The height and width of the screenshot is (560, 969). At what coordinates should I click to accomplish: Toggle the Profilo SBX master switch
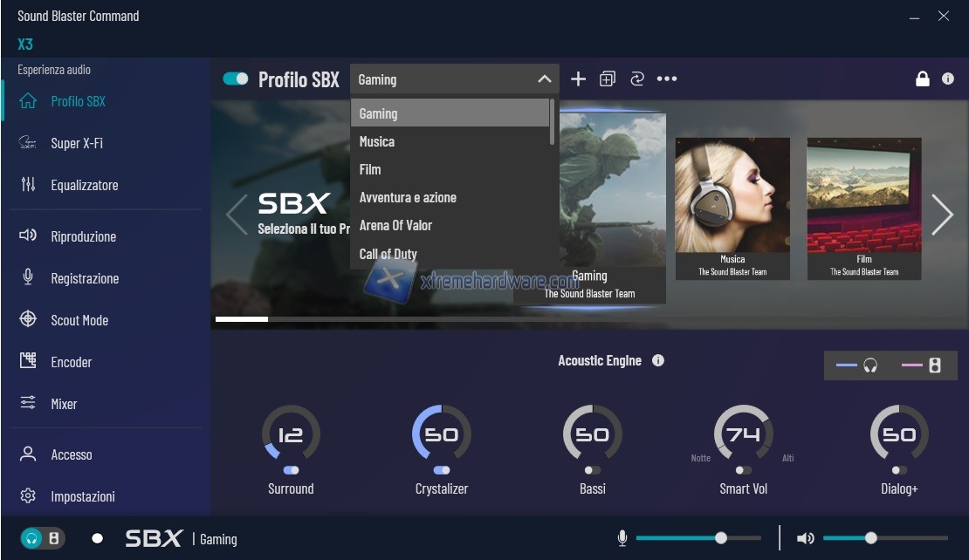point(236,79)
